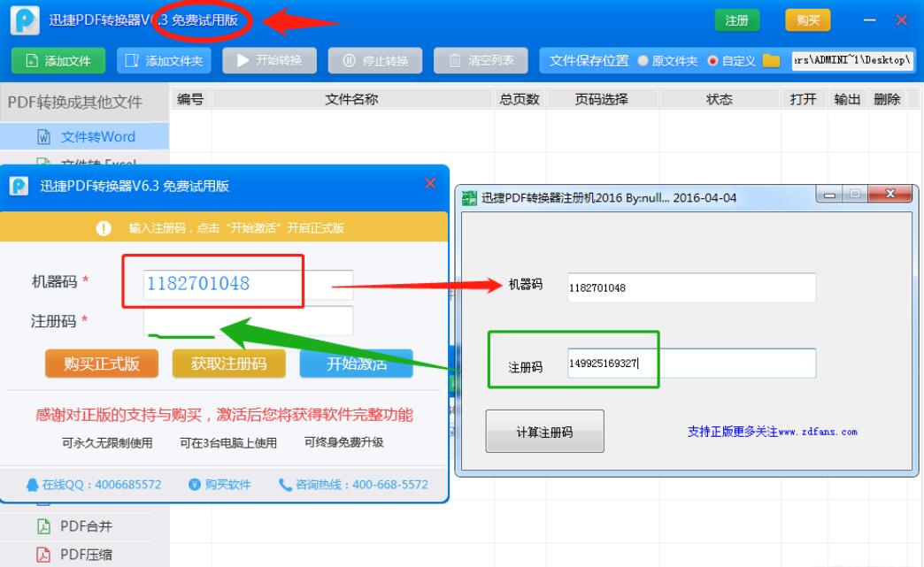The height and width of the screenshot is (567, 924).
Task: Click the 打开 column header
Action: tap(804, 99)
